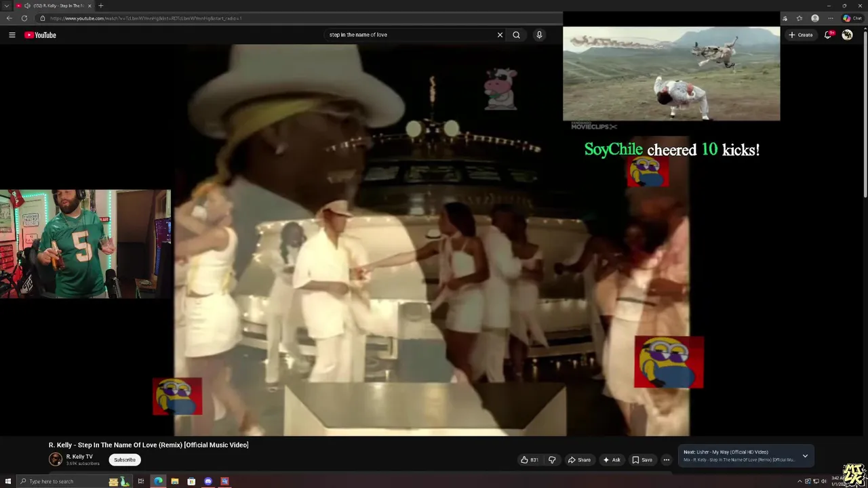Open Edge browser from taskbar
Screen dimensions: 868x488
[158, 481]
